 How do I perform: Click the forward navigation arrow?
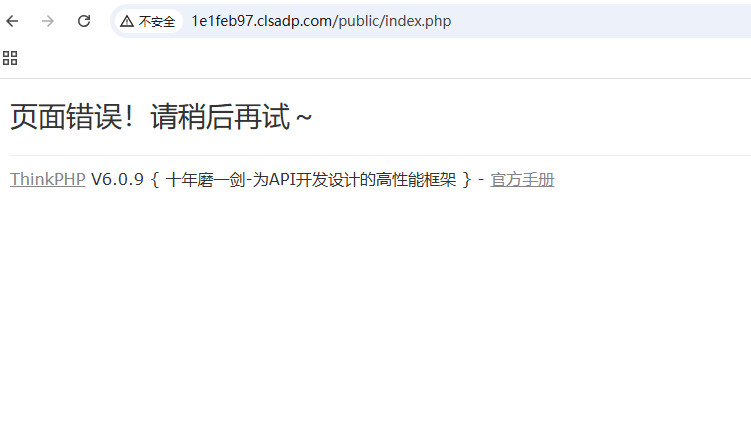coord(48,21)
